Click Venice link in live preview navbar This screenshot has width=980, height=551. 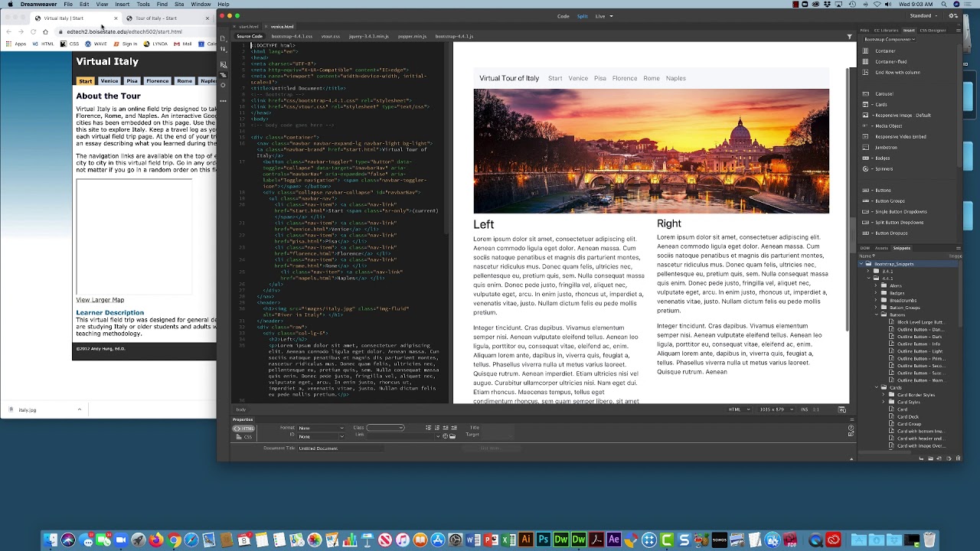point(578,78)
